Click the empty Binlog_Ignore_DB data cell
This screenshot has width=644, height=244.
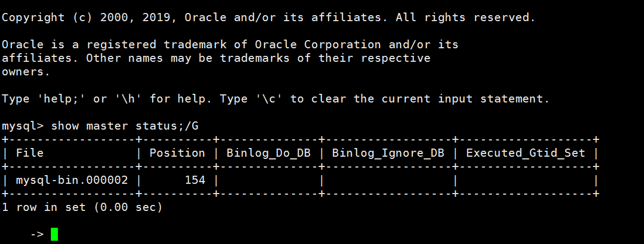388,180
